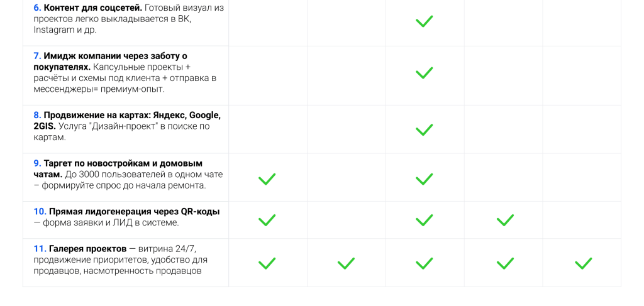Click the first checkmark in the Галерея проектов row
Screen dimensions: 644x306
pos(267,263)
